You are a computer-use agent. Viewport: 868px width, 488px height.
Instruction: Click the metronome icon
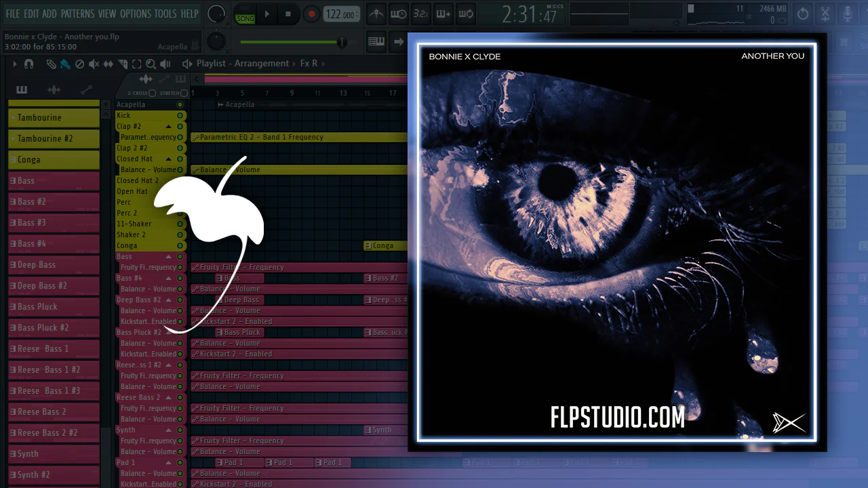[377, 14]
